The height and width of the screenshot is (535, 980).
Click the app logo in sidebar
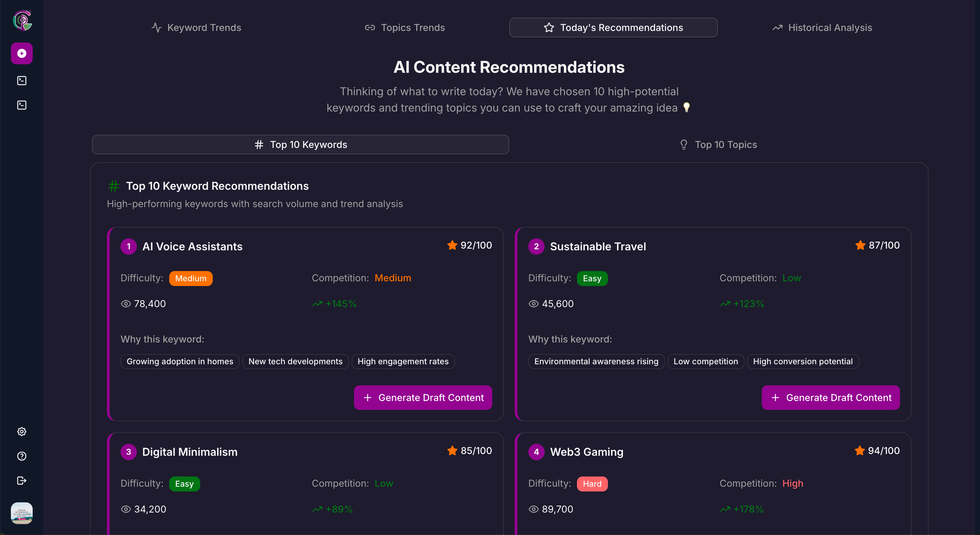(x=22, y=20)
